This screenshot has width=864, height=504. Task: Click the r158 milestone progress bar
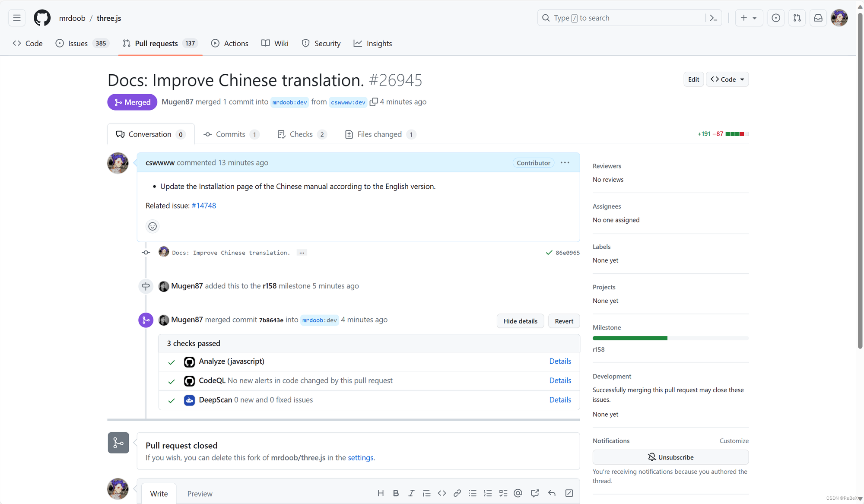coord(670,338)
